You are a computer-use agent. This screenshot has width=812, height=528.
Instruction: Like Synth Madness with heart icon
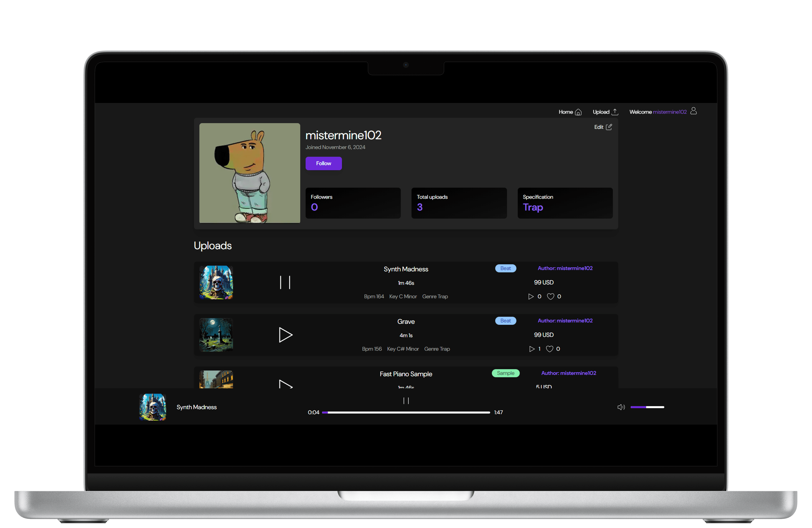point(550,296)
